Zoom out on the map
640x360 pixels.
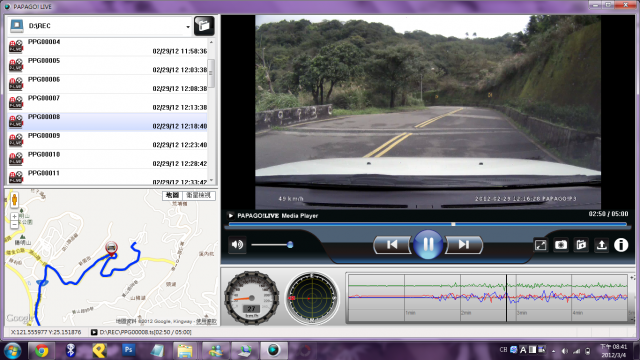pos(14,224)
